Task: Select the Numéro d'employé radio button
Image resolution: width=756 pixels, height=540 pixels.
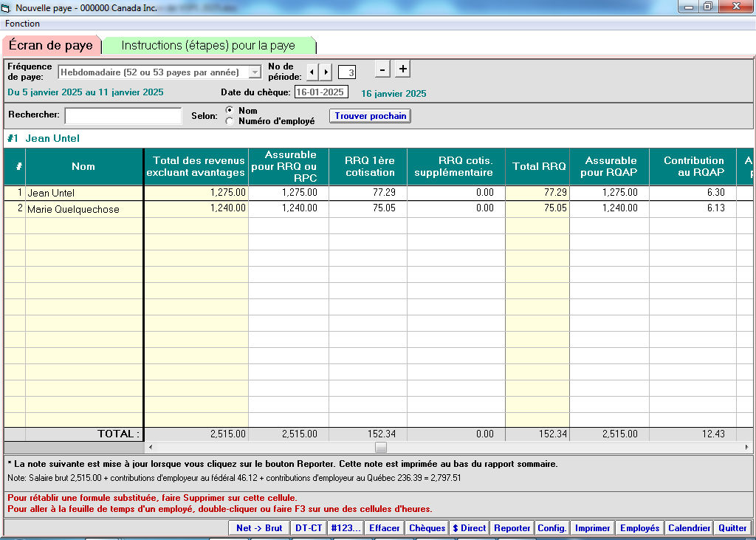Action: coord(230,121)
